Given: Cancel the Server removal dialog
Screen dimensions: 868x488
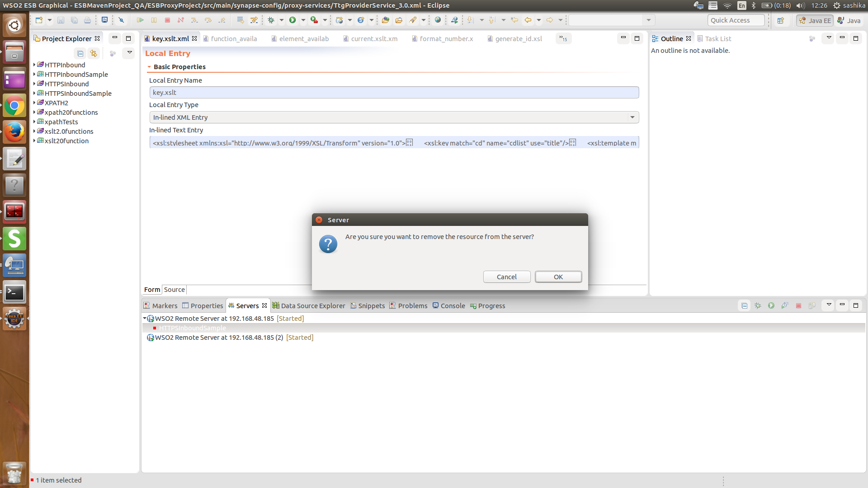Looking at the screenshot, I should click(x=507, y=277).
